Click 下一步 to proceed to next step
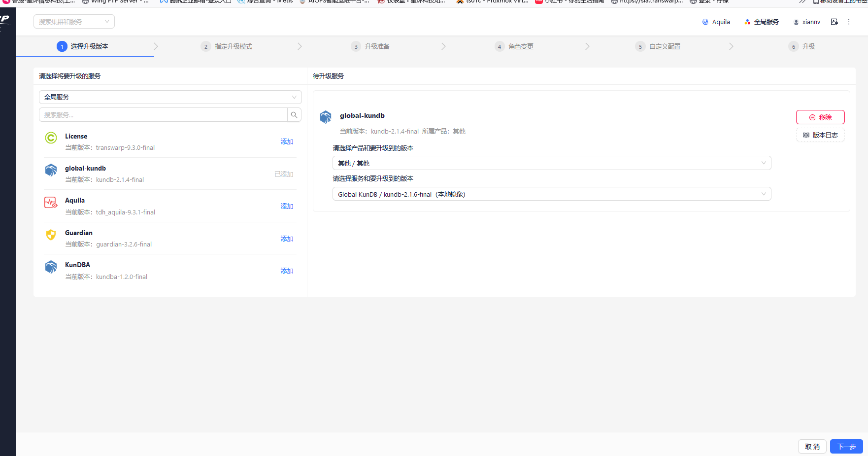 coord(846,446)
